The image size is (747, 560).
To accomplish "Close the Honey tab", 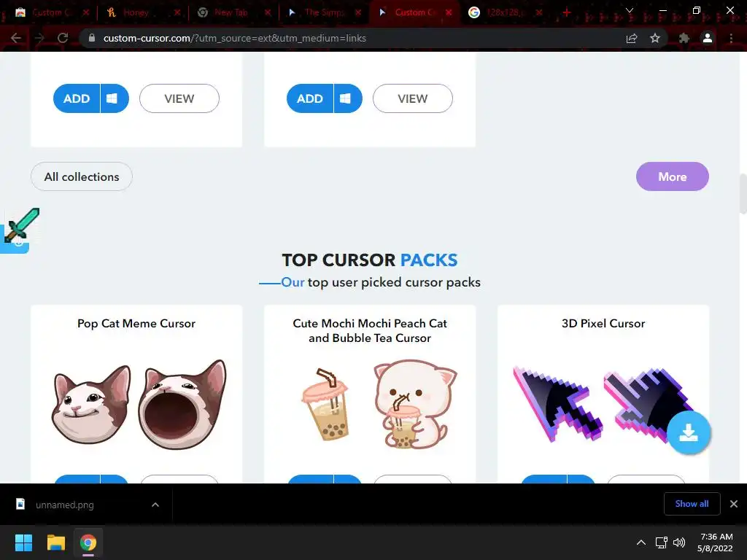I will click(x=177, y=12).
